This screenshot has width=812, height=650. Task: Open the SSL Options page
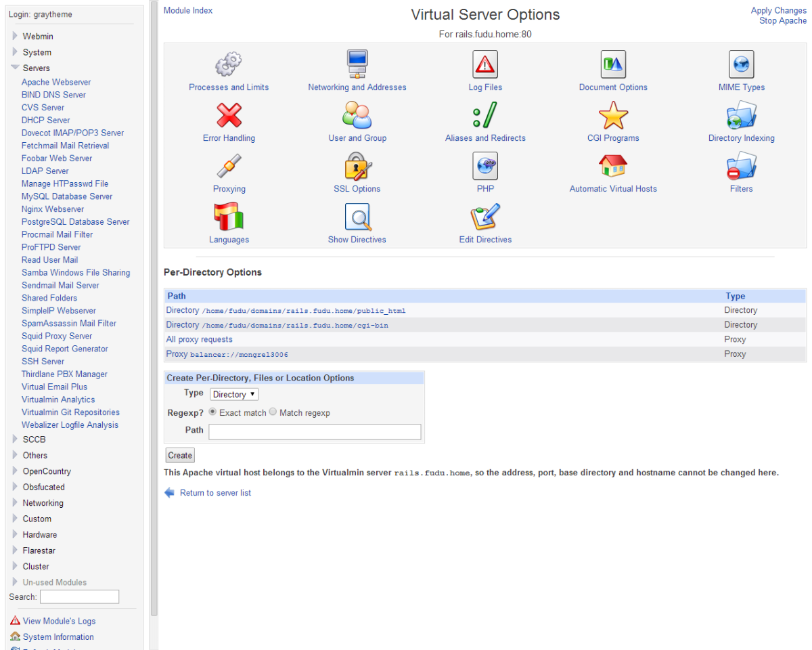click(x=357, y=166)
